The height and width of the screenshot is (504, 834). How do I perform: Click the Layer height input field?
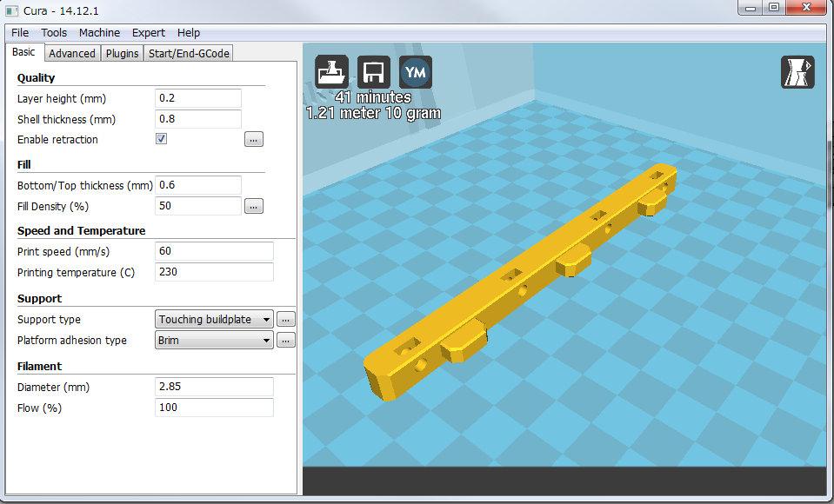click(198, 98)
